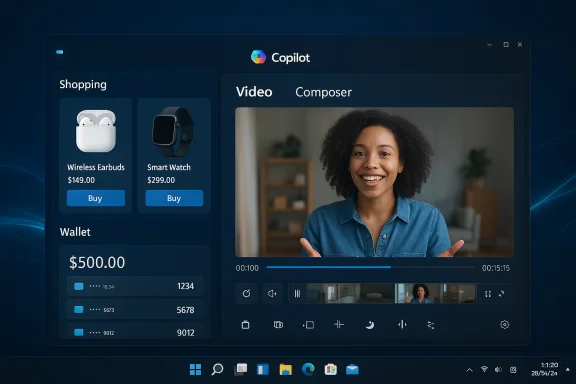
Task: Click the Wallet section heading
Action: (75, 232)
